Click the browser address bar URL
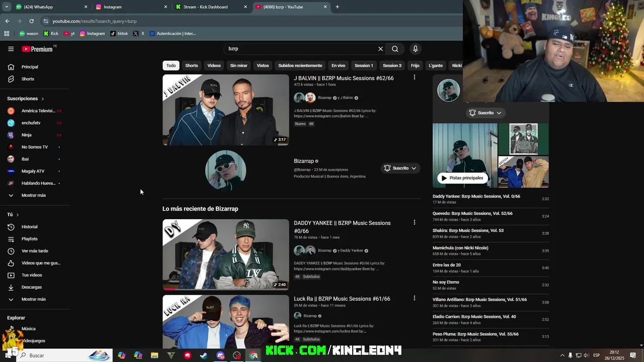Screen dimensions: 644x362 95,21
